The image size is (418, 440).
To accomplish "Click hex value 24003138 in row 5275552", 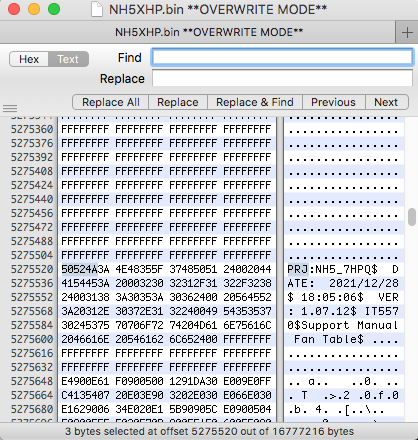I will tap(85, 297).
